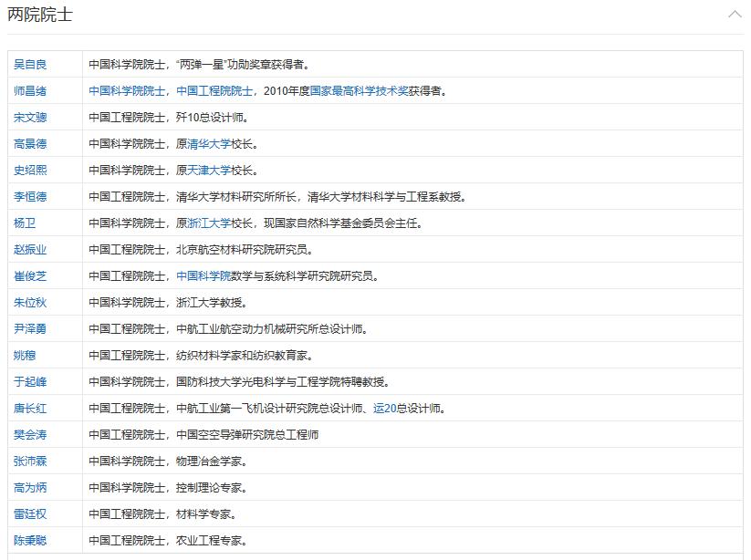Select '控制理论专家' in 高为炳 row
This screenshot has height=560, width=751.
209,488
